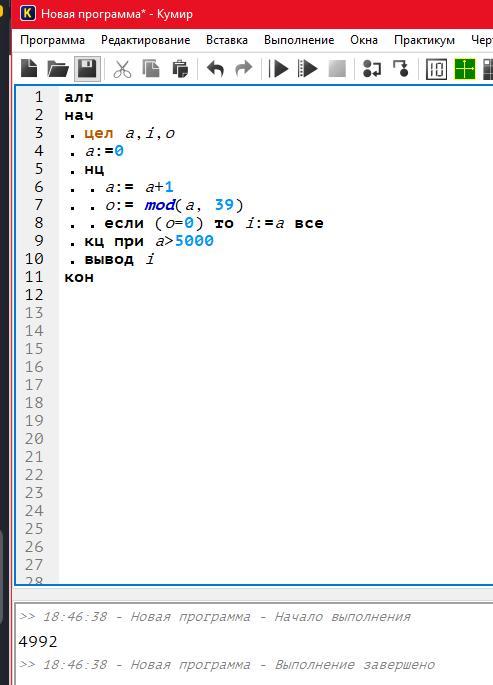This screenshot has width=493, height=685.
Task: Undo the last edit arrow
Action: 215,69
